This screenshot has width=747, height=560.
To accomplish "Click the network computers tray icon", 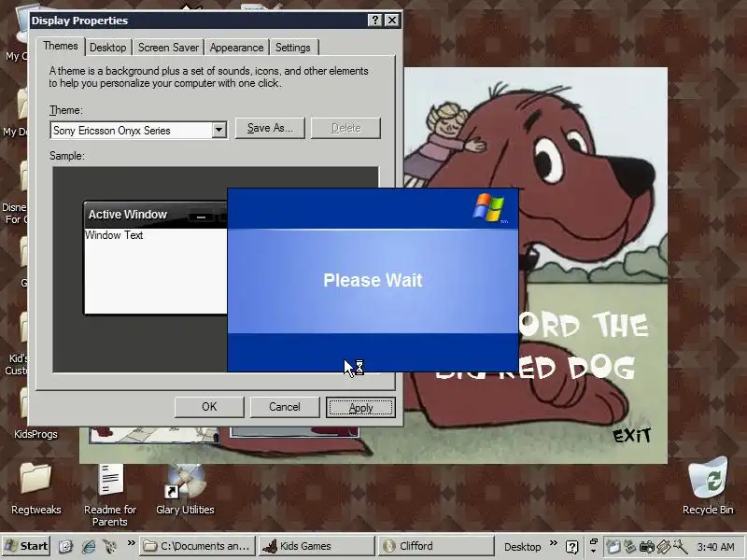I will [629, 546].
